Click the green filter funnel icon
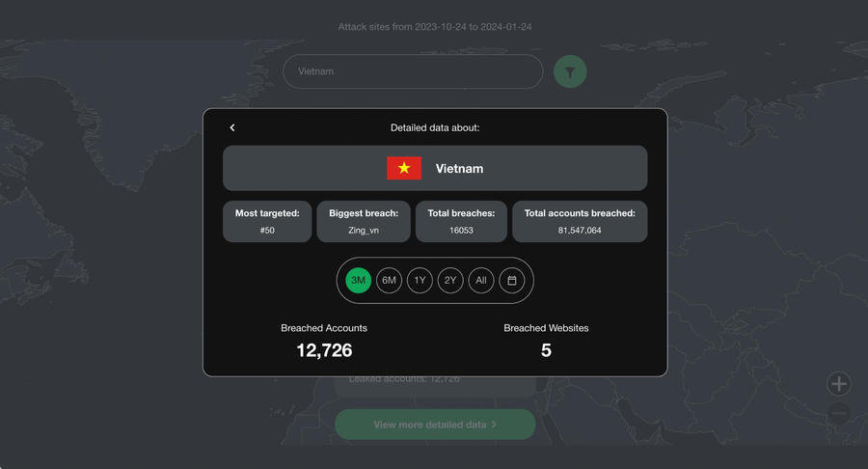868x469 pixels. tap(570, 71)
